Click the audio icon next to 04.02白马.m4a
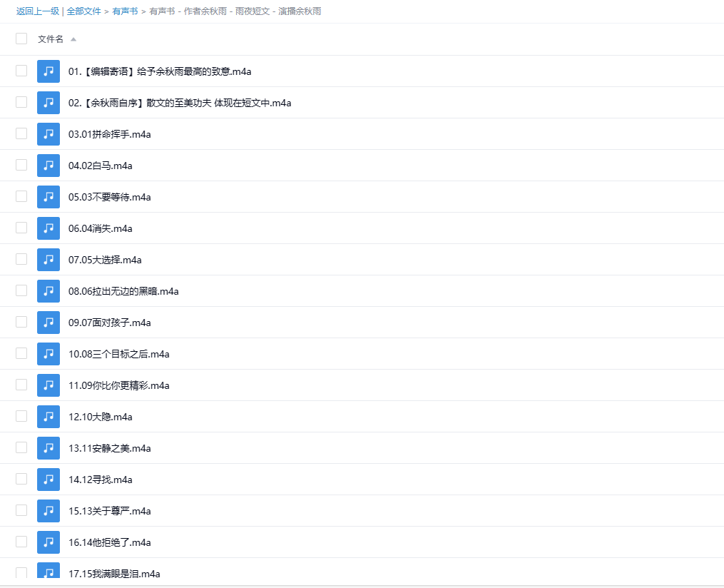 [48, 165]
